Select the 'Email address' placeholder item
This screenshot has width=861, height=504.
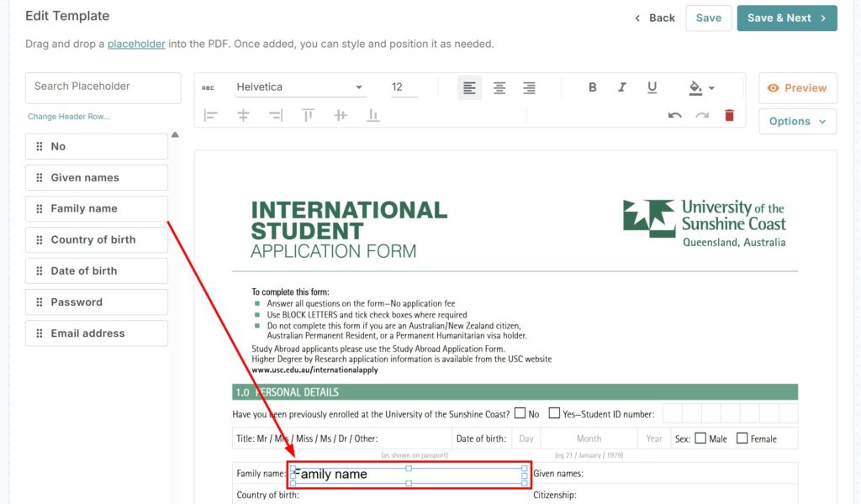click(x=97, y=333)
